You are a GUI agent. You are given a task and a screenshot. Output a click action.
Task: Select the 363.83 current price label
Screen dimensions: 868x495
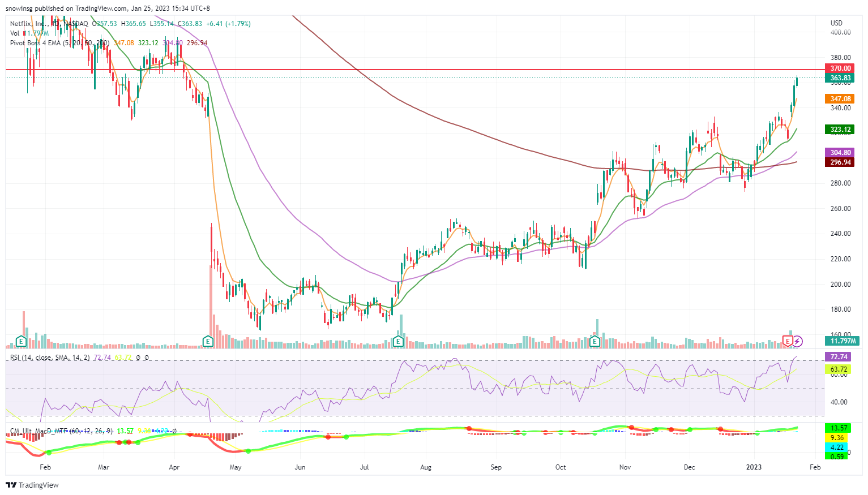pyautogui.click(x=840, y=78)
